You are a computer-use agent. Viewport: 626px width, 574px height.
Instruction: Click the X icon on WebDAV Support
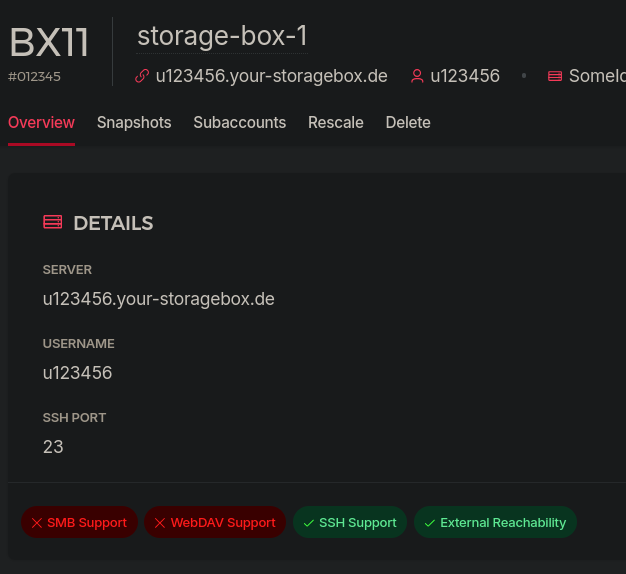159,523
